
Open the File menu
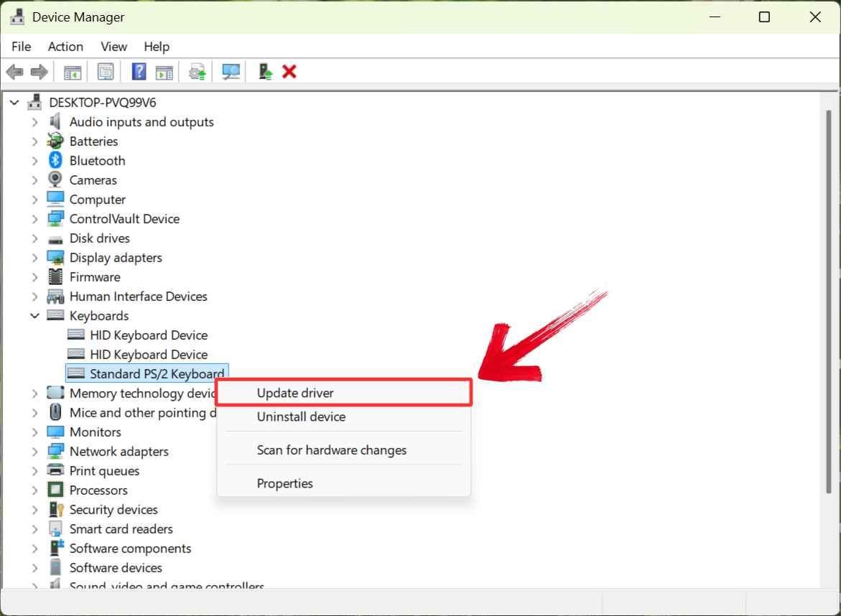pyautogui.click(x=22, y=47)
